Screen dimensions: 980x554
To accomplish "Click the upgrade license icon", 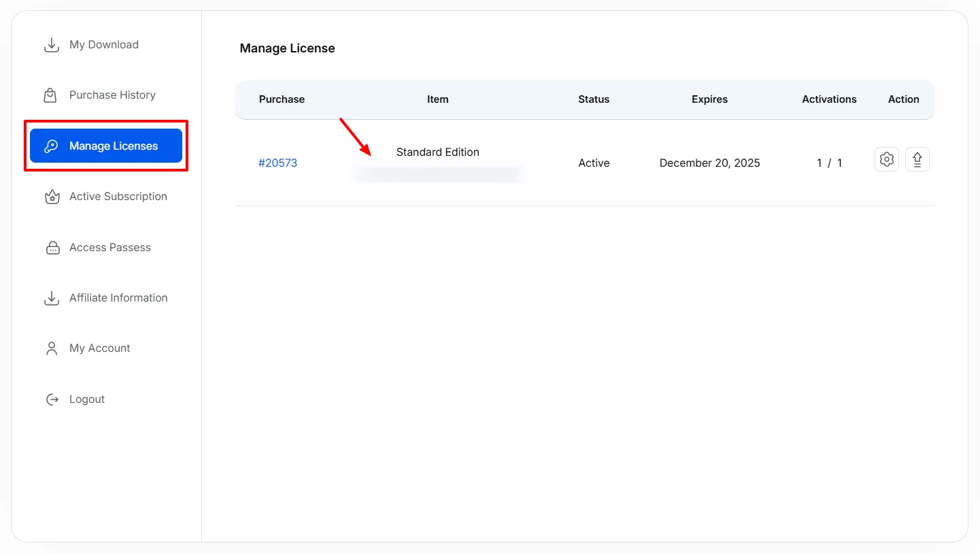I will 917,159.
